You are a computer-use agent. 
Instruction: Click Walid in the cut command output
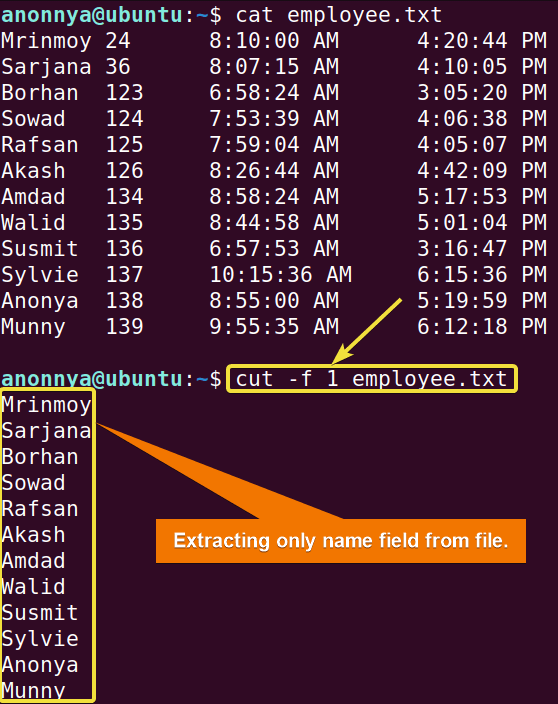33,588
